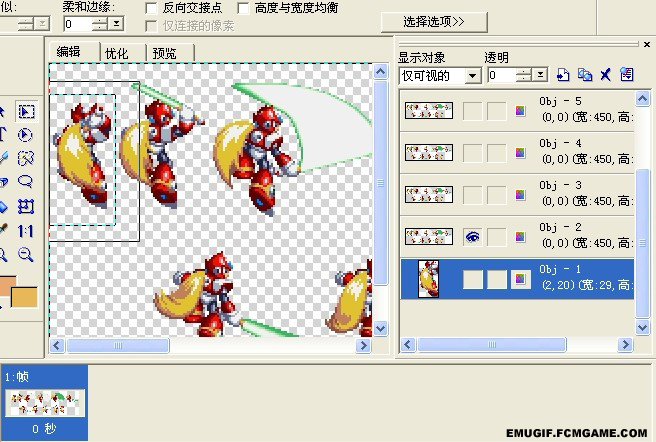Open the object properties icon
The height and width of the screenshot is (442, 656).
tap(626, 75)
